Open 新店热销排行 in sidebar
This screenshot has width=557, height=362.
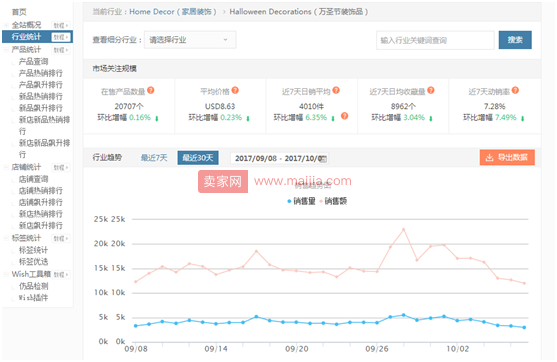point(41,214)
